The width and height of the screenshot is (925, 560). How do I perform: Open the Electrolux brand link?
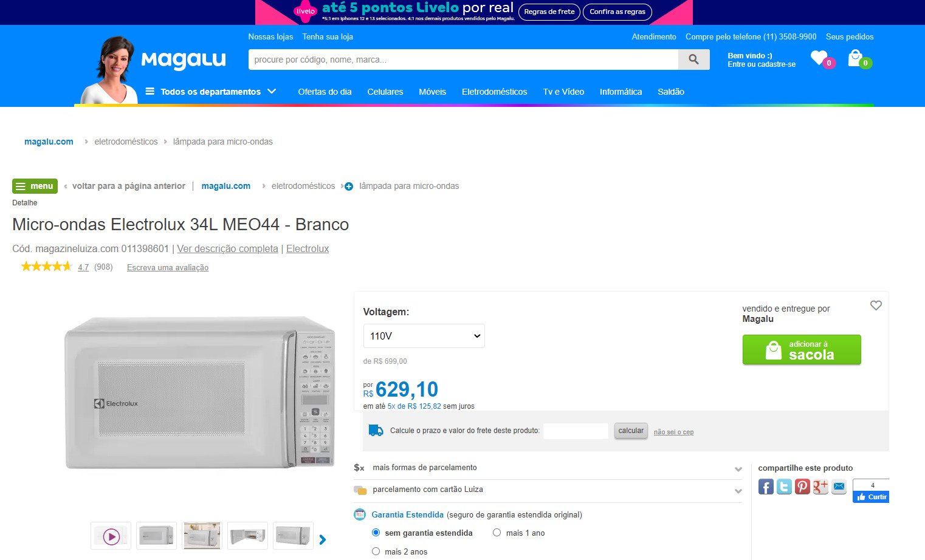[x=308, y=248]
